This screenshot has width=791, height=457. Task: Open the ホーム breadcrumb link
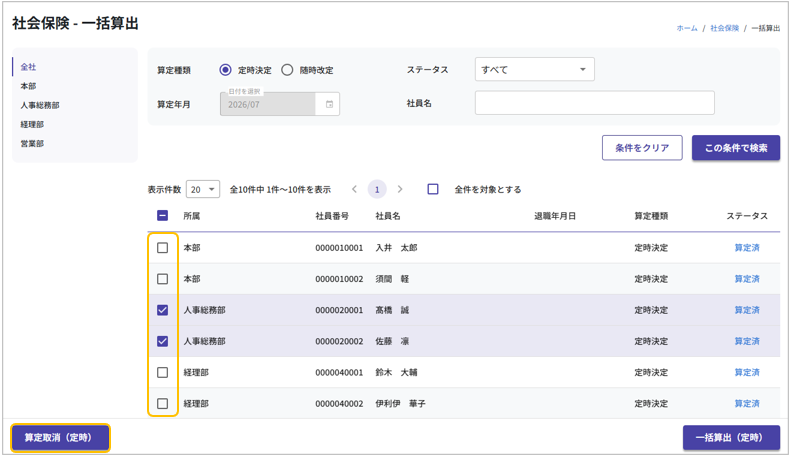click(x=686, y=28)
